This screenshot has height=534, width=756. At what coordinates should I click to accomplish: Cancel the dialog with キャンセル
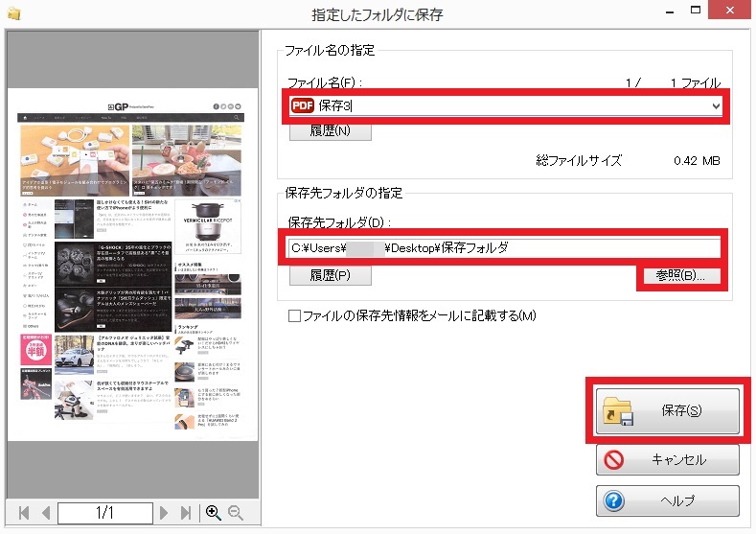[x=667, y=459]
